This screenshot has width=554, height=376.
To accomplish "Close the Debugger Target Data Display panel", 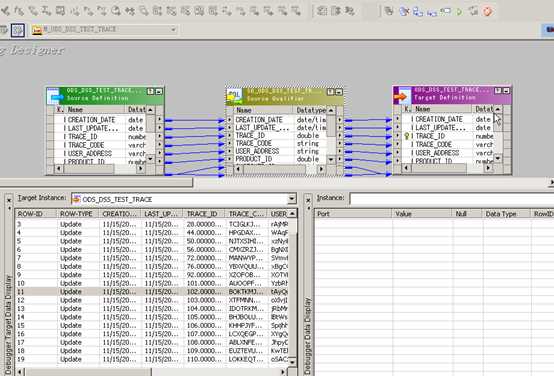I will coord(10,200).
